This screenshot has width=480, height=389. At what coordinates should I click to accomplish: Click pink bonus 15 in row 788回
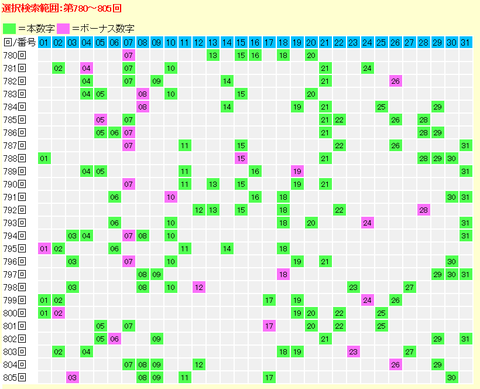tap(241, 158)
